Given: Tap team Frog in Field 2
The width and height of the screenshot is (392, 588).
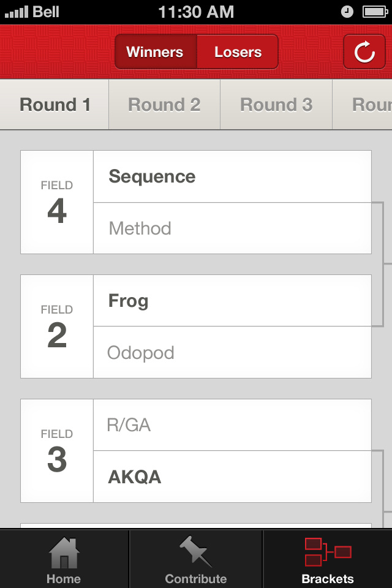Looking at the screenshot, I should click(232, 301).
